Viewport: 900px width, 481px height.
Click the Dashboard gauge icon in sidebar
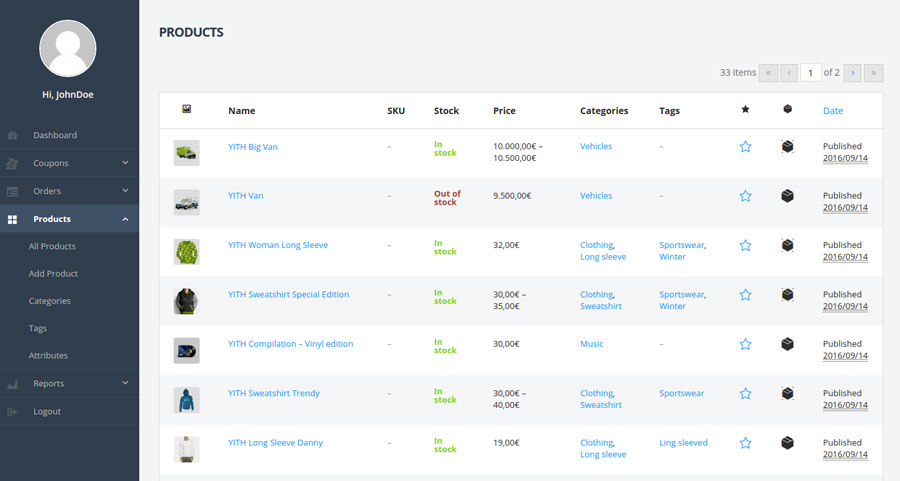pos(12,135)
